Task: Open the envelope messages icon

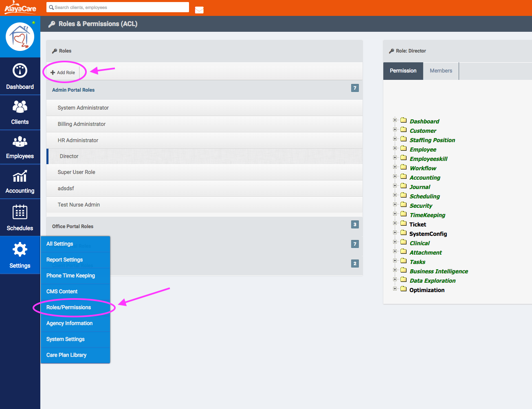Action: pyautogui.click(x=199, y=10)
